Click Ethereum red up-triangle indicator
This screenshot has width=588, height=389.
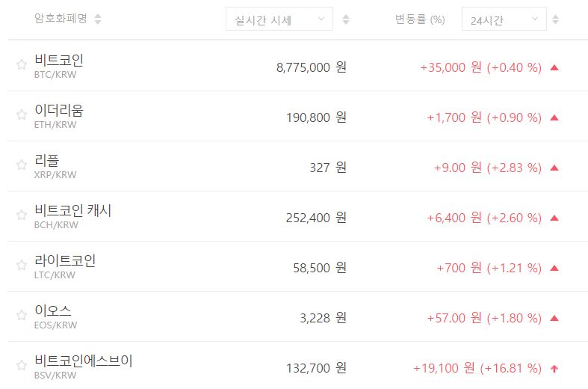pos(554,117)
